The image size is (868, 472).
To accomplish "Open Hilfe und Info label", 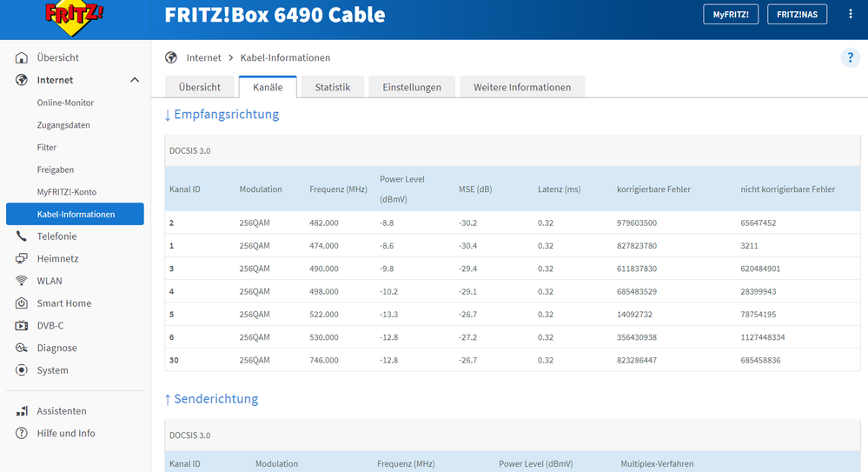I will 66,433.
